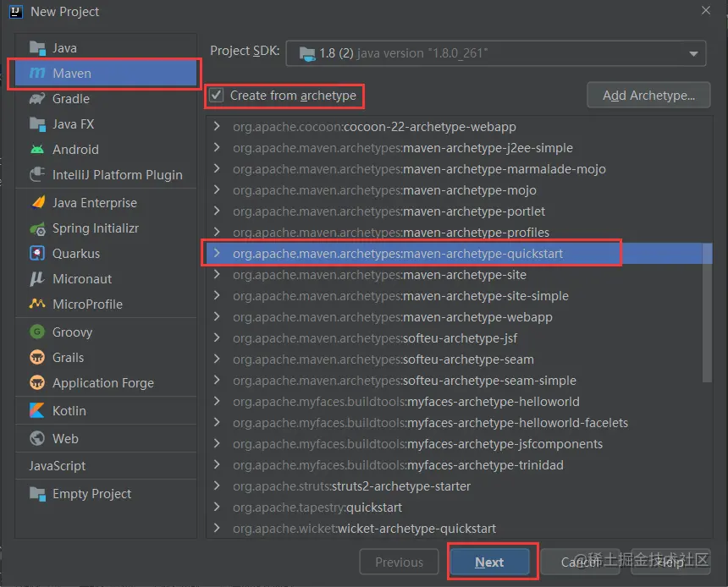Expand maven-archetype-webapp node
728x587 pixels.
pyautogui.click(x=217, y=316)
